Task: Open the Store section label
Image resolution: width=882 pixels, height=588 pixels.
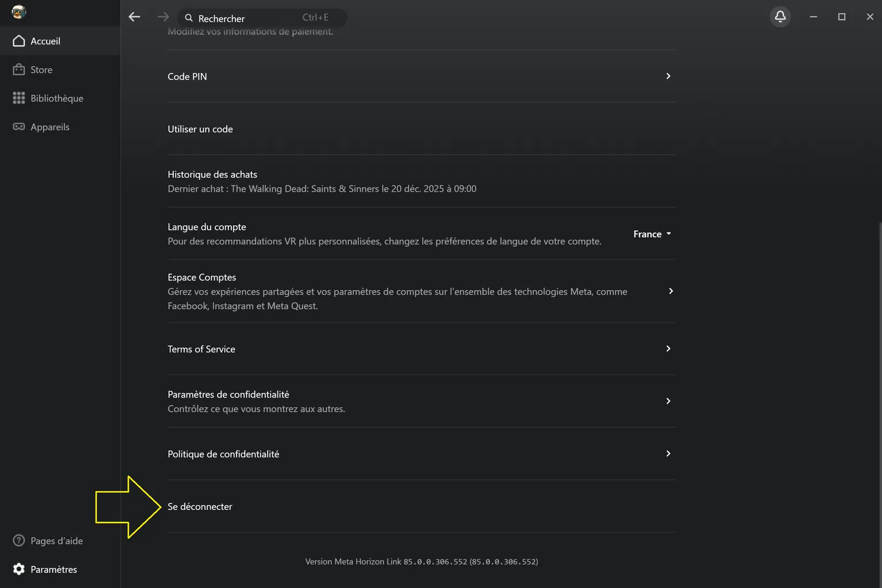Action: click(x=41, y=69)
